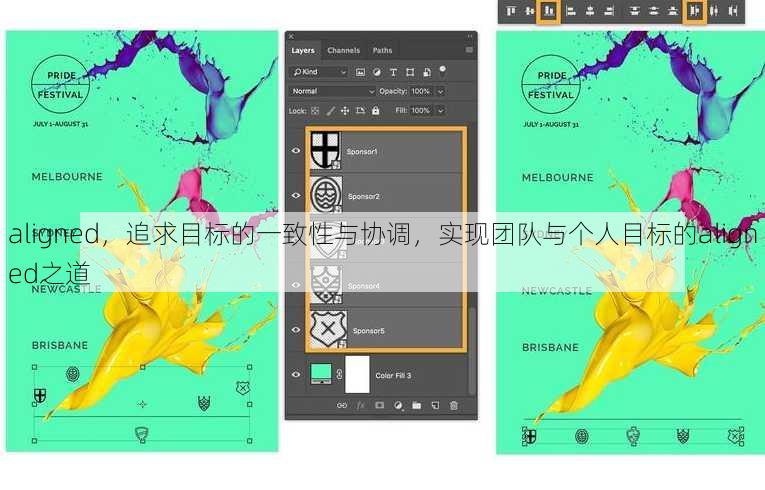This screenshot has height=490, width=765.
Task: Click the Sponsor2 wave emblem thumbnail
Action: (326, 195)
